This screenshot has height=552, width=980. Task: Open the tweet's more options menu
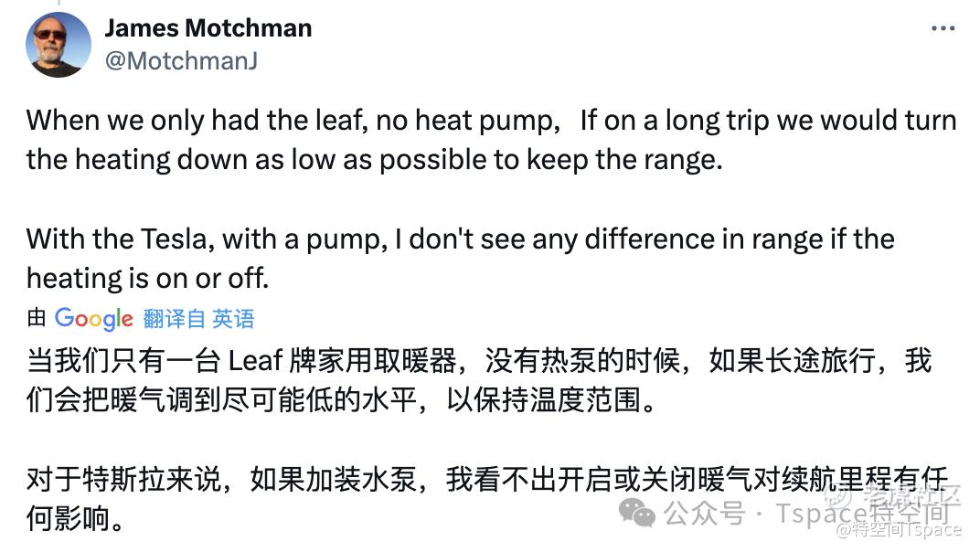943,29
